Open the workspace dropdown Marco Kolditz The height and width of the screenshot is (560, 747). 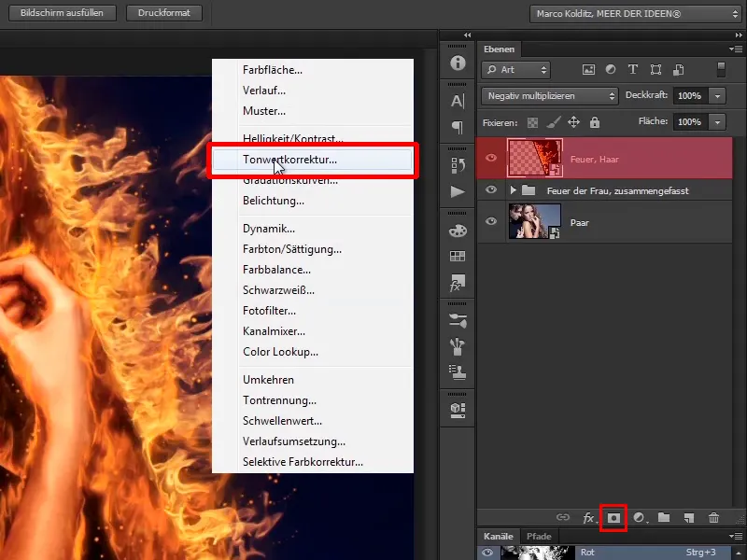[635, 14]
